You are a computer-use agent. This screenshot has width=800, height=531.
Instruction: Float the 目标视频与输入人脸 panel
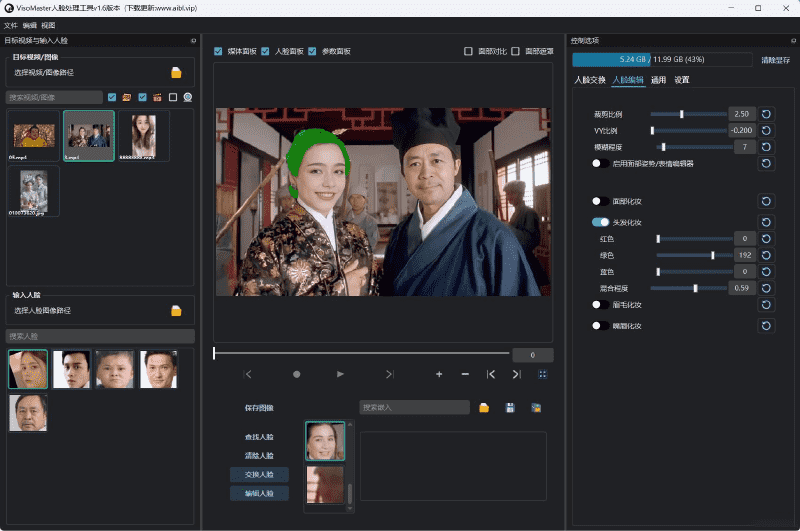pos(193,41)
